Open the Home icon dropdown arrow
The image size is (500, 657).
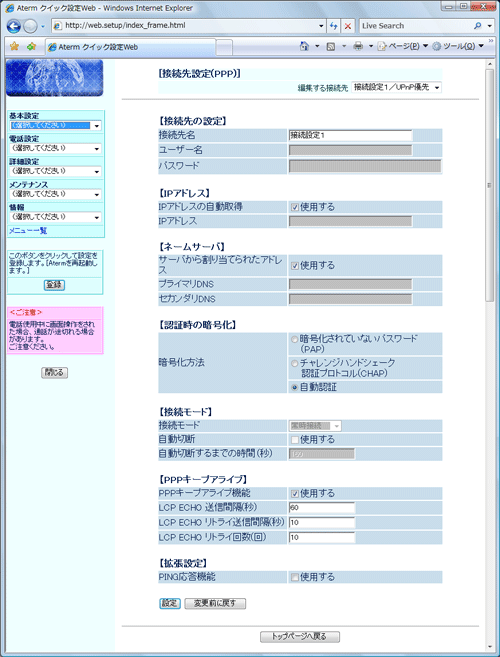[x=317, y=47]
